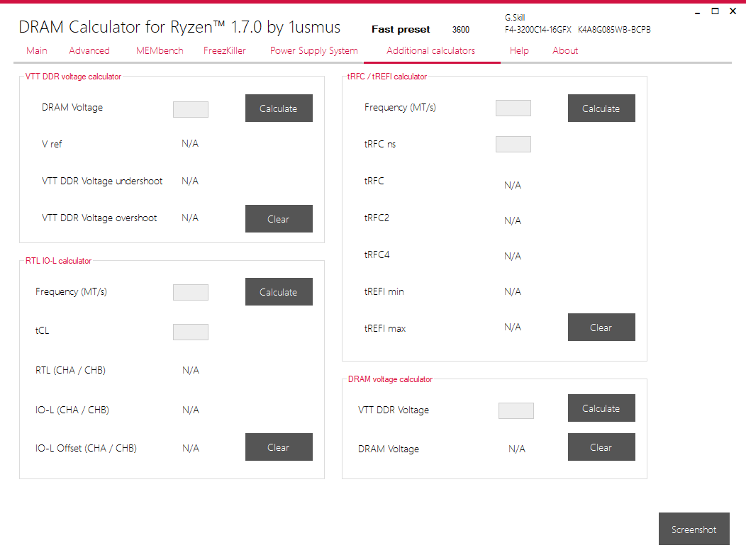Go to the FreezKiller tab
The image size is (746, 560).
[225, 50]
